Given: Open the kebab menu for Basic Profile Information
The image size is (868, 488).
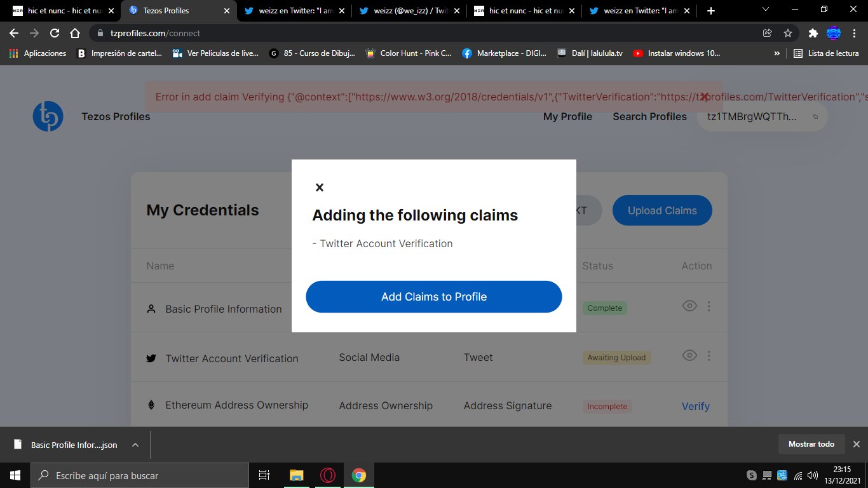Looking at the screenshot, I should [709, 306].
